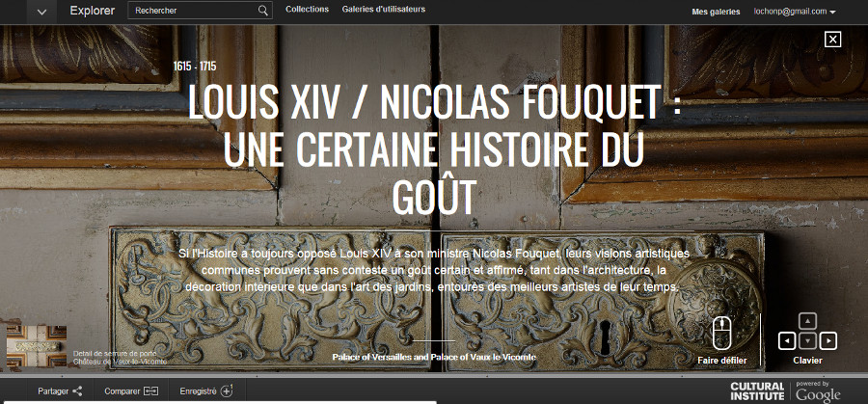The image size is (868, 404).
Task: Click the down arrow key icon
Action: click(807, 341)
